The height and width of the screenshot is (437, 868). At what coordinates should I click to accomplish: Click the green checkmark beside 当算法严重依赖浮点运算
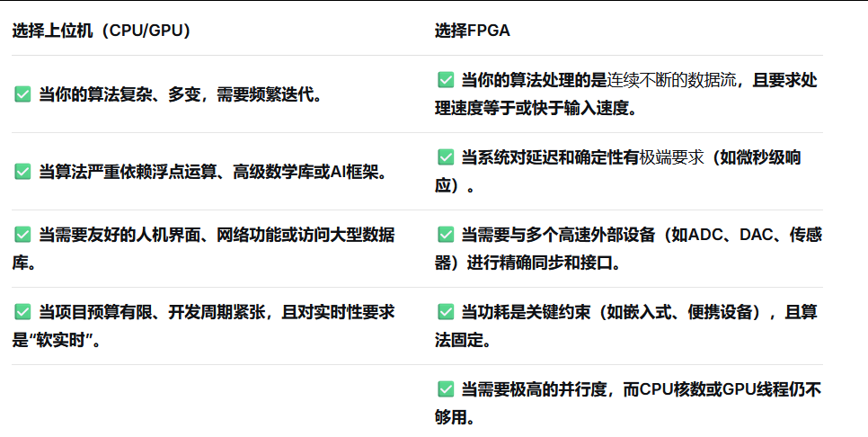[x=22, y=172]
